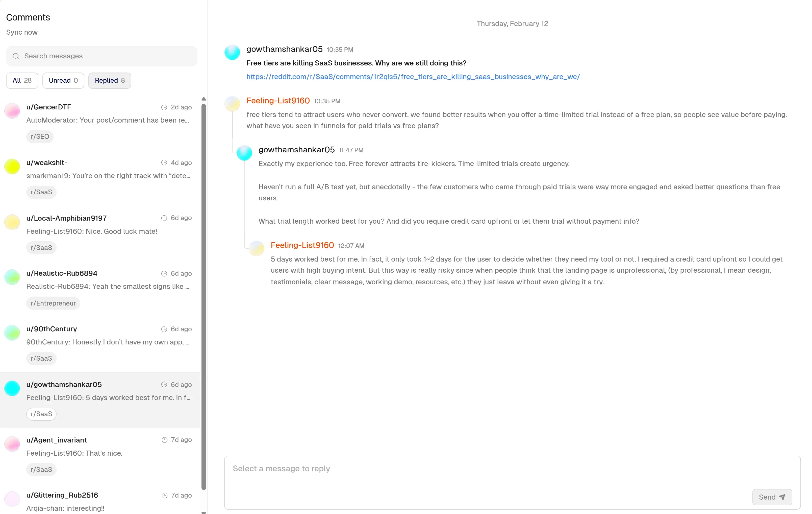Open the r/SEO subreddit tag
This screenshot has height=514, width=812.
click(40, 137)
